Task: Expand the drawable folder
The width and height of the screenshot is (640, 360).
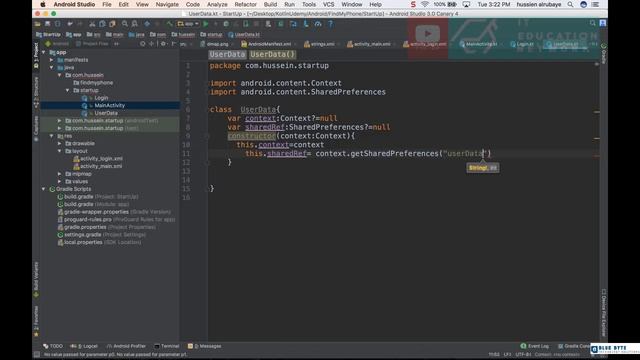Action: coord(60,144)
